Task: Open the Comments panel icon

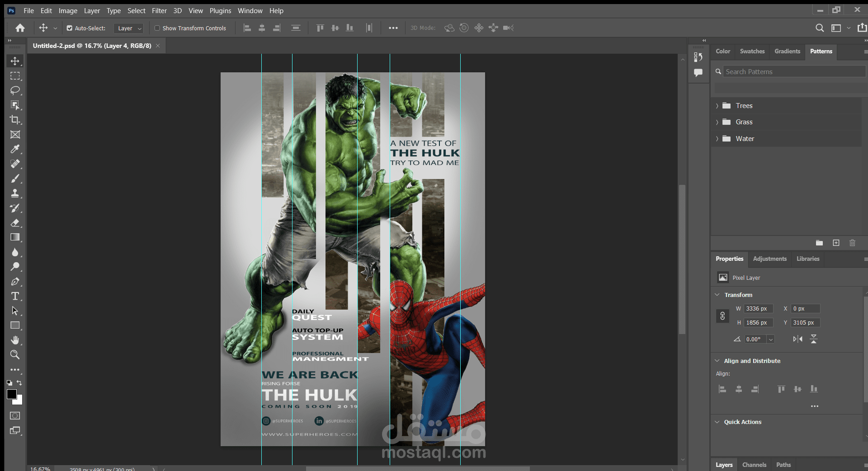Action: click(x=698, y=72)
